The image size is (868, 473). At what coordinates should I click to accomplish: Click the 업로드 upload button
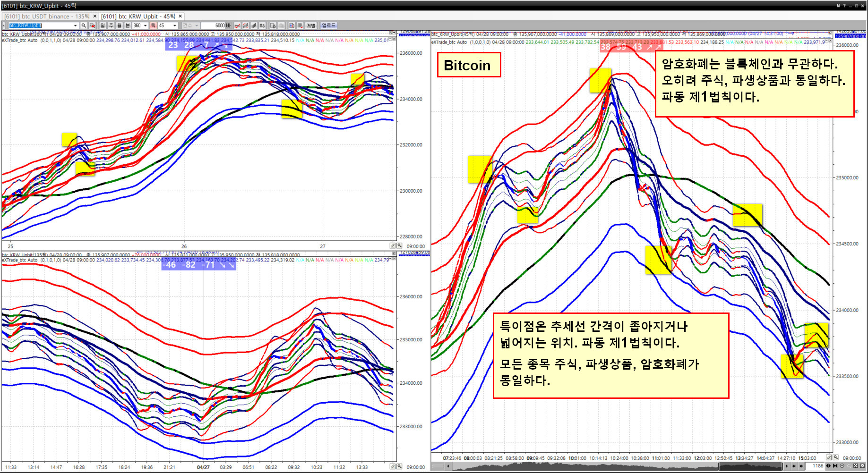pyautogui.click(x=328, y=25)
